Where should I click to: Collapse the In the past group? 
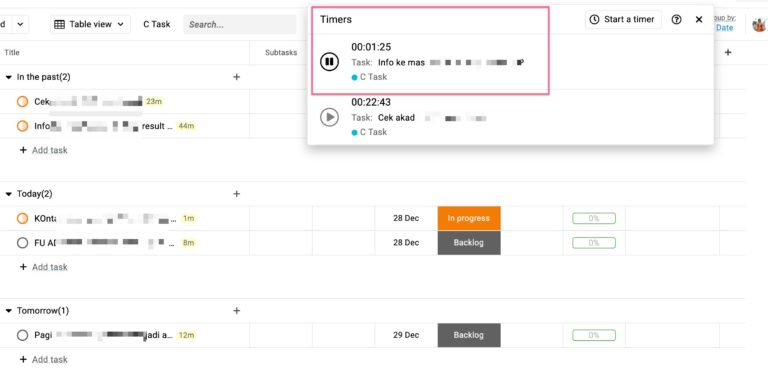click(x=8, y=77)
